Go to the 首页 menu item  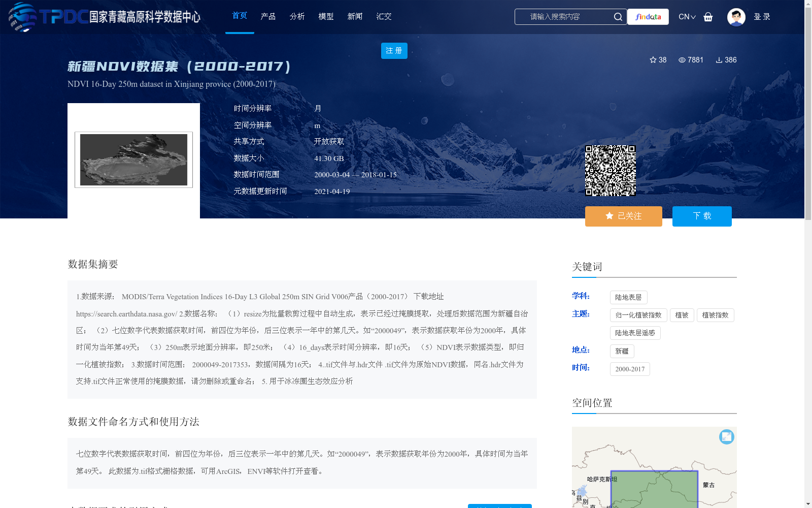point(240,16)
